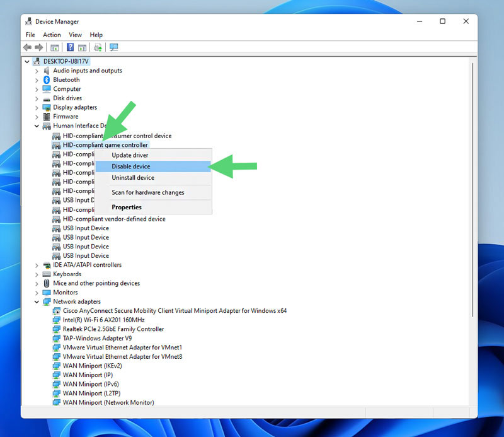The height and width of the screenshot is (437, 504).
Task: Click the update device driver toolbar icon
Action: pos(98,47)
